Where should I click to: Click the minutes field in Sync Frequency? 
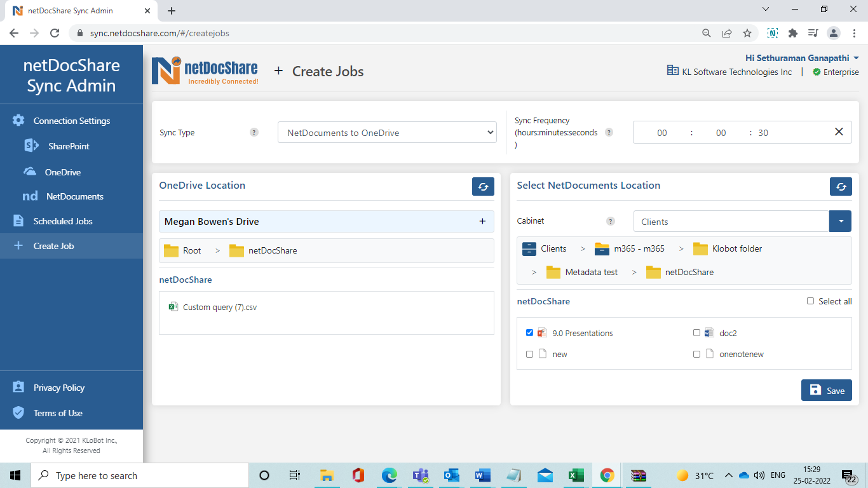[x=721, y=133]
